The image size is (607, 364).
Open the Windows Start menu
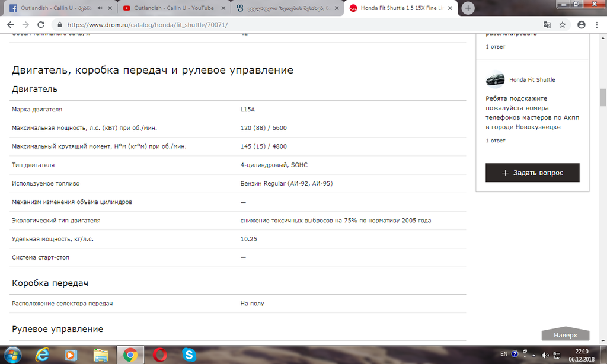[x=12, y=355]
